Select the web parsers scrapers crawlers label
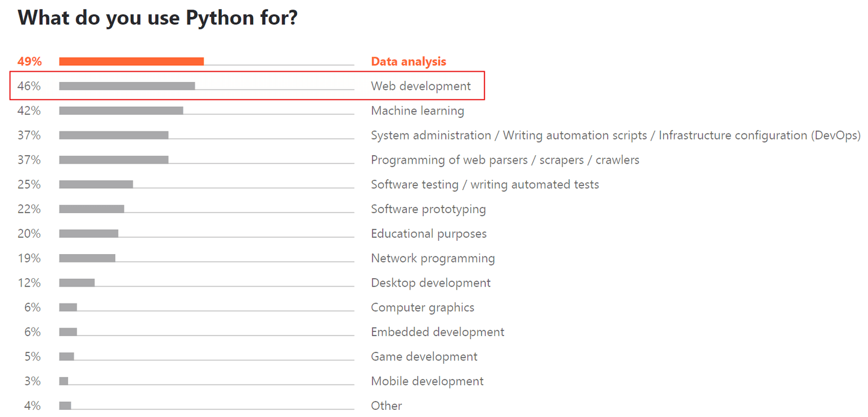 click(x=505, y=160)
